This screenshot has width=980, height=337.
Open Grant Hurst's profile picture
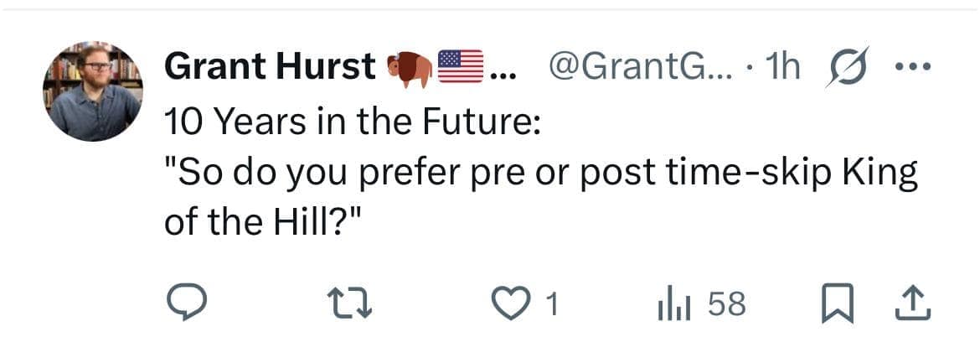[x=92, y=91]
